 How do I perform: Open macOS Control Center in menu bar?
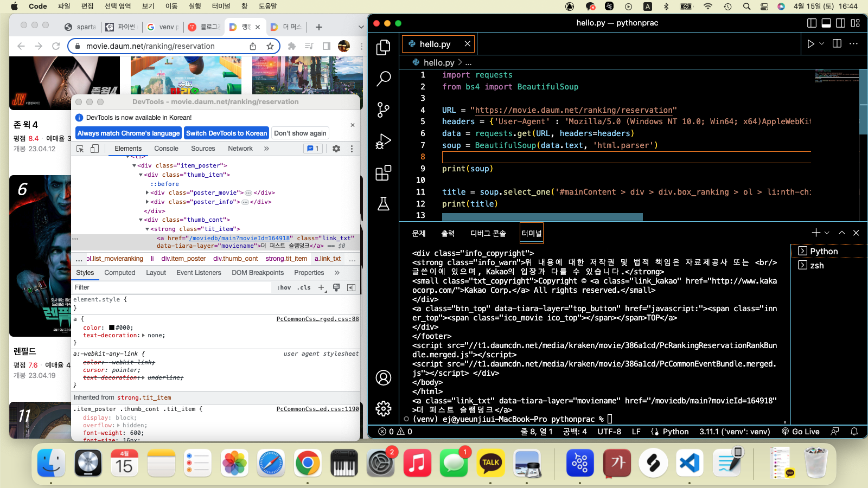tap(764, 7)
